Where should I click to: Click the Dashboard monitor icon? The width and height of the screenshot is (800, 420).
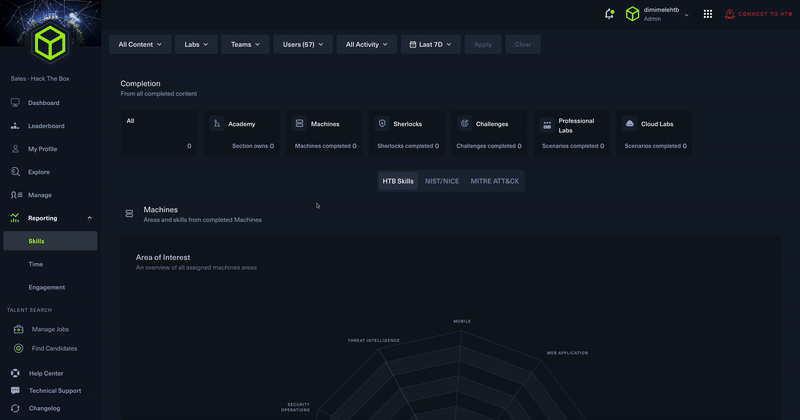(15, 103)
